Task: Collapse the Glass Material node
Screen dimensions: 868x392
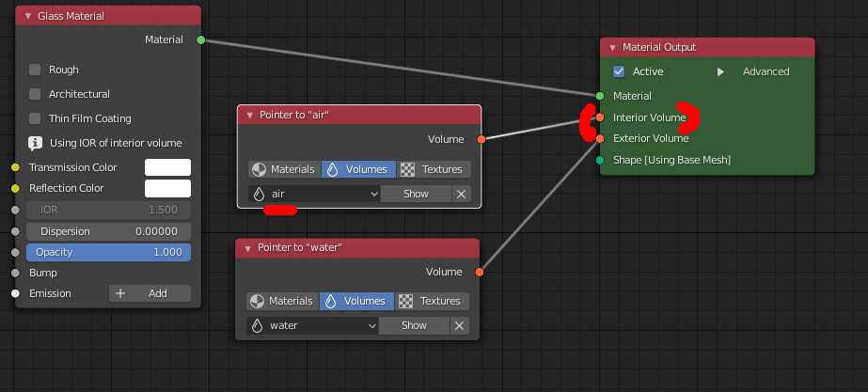Action: point(27,16)
